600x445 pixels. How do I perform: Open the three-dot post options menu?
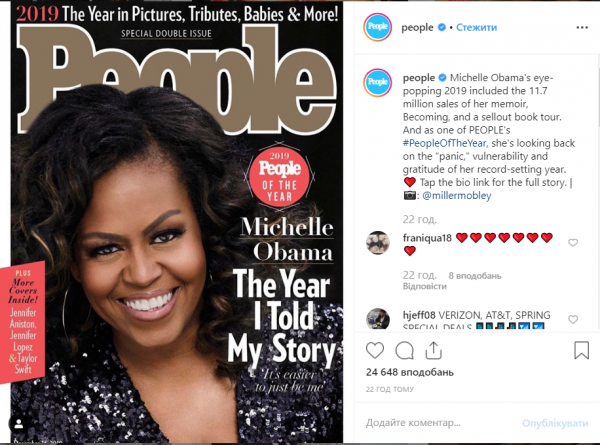[582, 28]
